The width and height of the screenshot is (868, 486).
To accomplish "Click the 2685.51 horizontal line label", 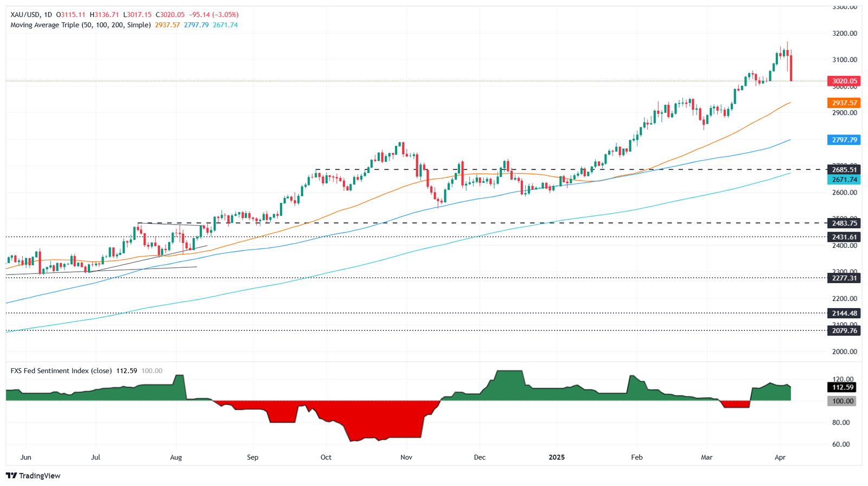I will tap(844, 170).
